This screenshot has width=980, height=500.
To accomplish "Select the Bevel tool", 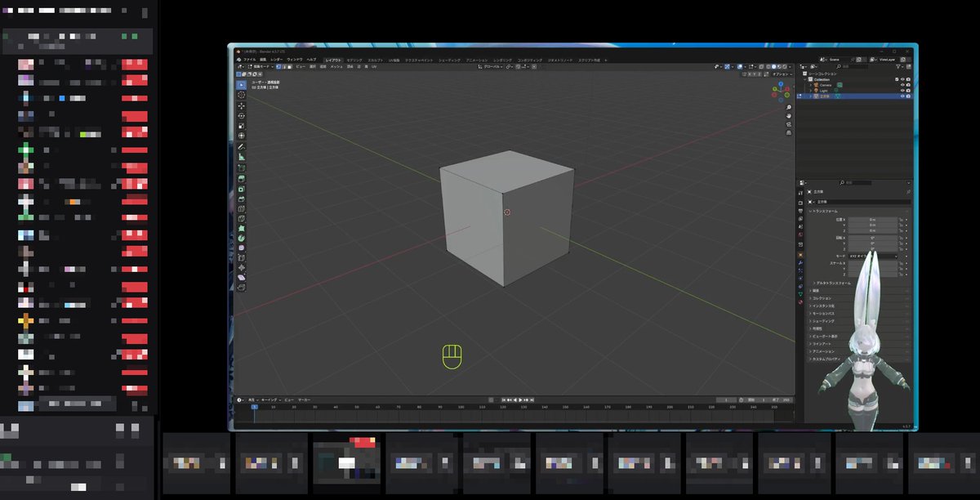I will (x=241, y=199).
